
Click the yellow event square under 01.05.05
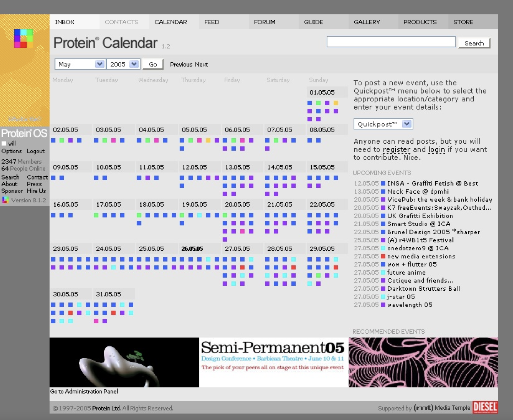pyautogui.click(x=336, y=103)
